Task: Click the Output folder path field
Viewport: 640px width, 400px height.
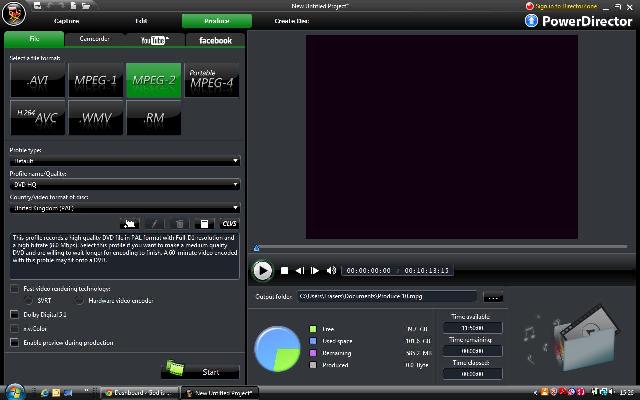Action: click(x=387, y=297)
